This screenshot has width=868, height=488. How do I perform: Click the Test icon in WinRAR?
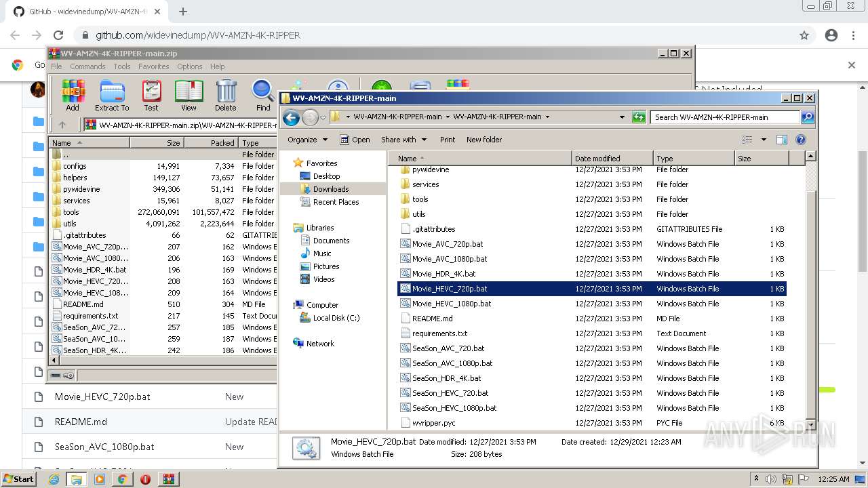(151, 96)
